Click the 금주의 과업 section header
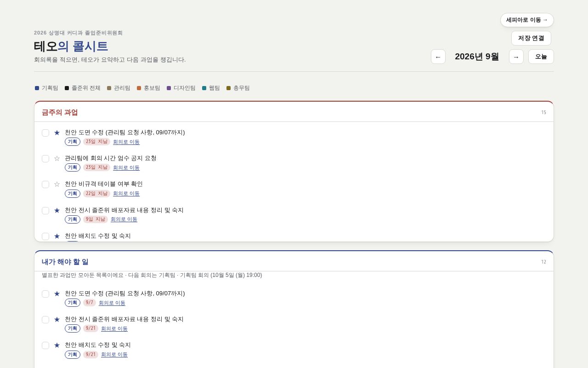The width and height of the screenshot is (588, 368). coord(60,112)
